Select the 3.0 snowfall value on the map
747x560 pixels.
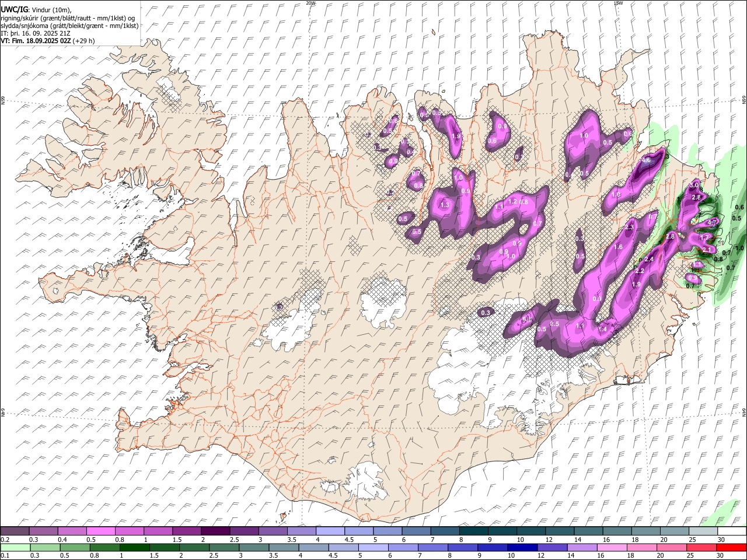(694, 185)
